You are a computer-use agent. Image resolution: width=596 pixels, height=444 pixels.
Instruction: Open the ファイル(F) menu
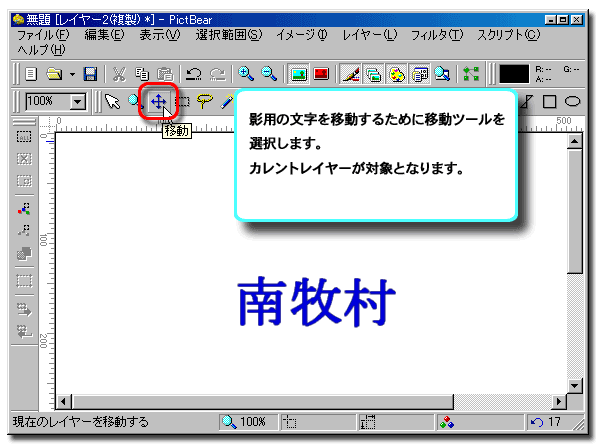[x=43, y=35]
